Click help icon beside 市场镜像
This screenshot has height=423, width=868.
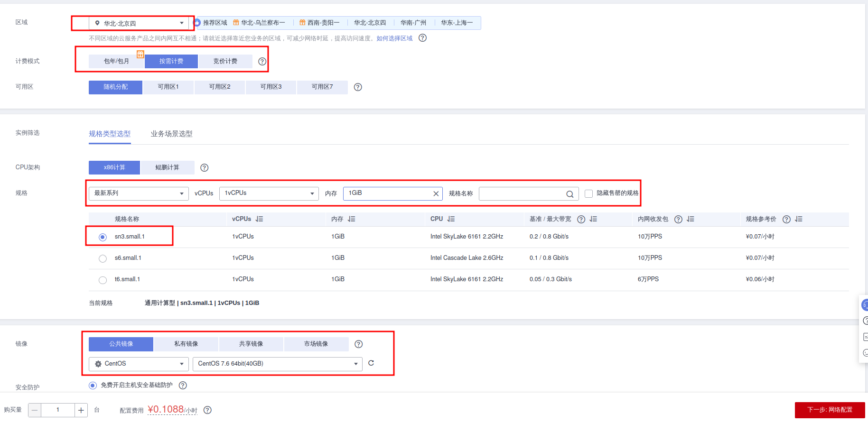point(358,344)
